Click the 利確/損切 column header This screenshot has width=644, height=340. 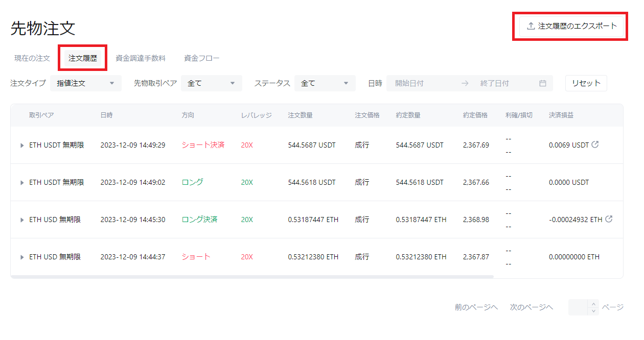point(519,115)
